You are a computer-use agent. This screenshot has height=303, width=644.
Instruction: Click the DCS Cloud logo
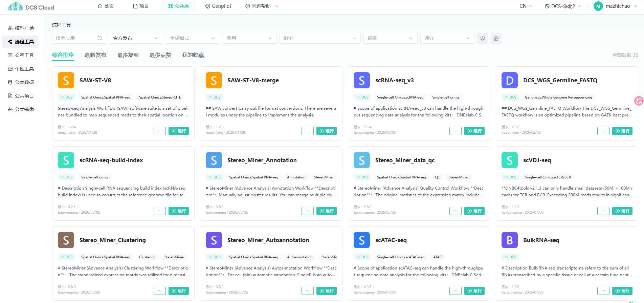[x=31, y=6]
